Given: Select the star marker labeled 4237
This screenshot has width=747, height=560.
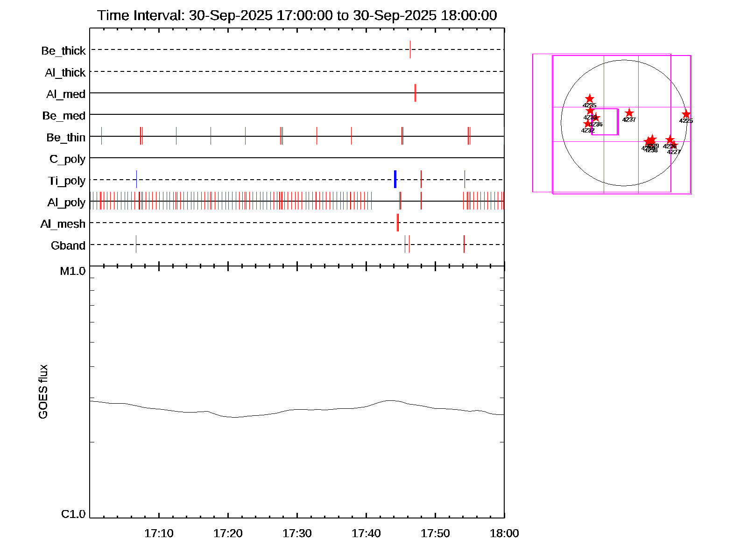Looking at the screenshot, I should tap(629, 113).
